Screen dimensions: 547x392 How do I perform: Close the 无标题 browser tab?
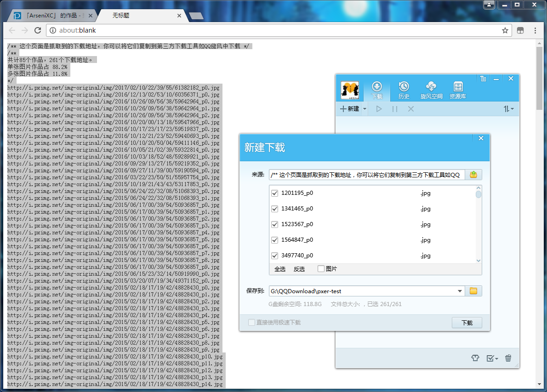pos(179,16)
